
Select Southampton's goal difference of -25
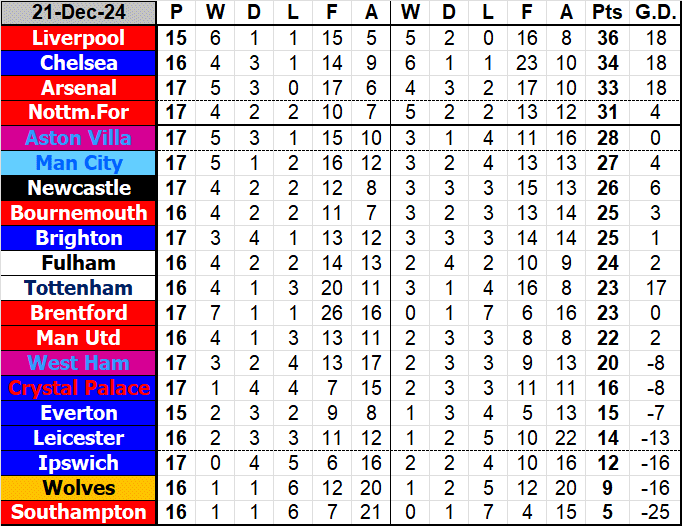(x=654, y=513)
